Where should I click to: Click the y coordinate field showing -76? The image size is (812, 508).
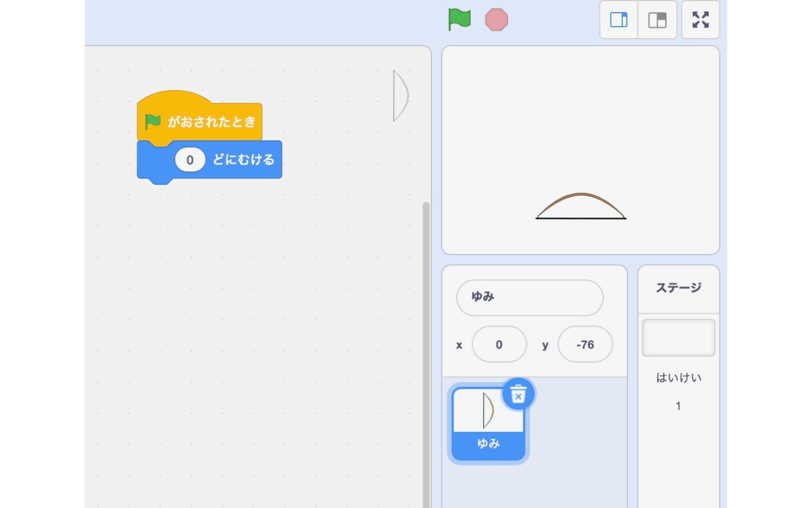pos(584,344)
